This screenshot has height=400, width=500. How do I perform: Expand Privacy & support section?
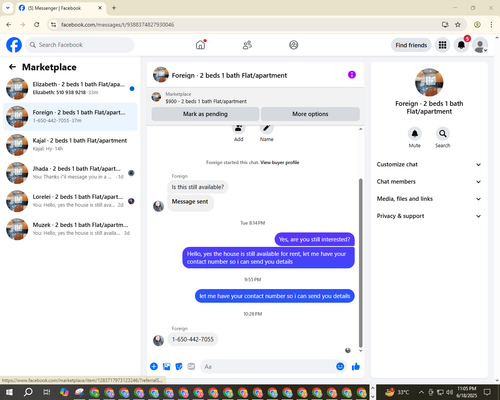(x=429, y=216)
